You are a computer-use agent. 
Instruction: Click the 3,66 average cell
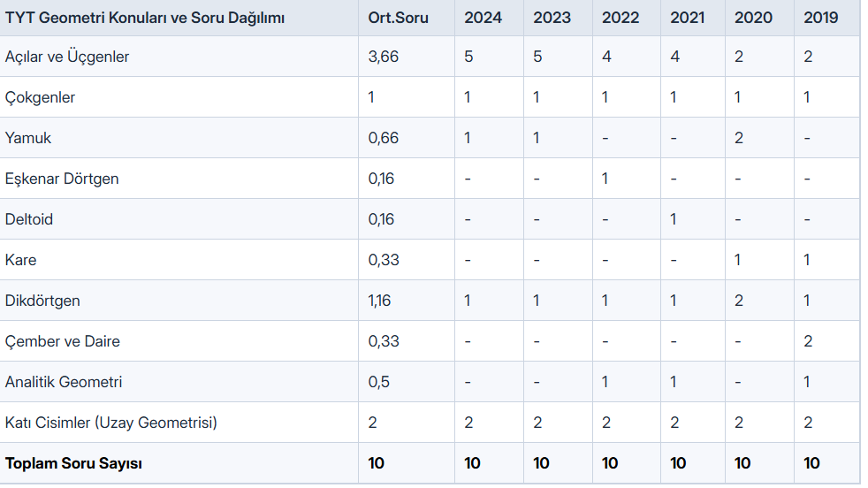pyautogui.click(x=383, y=57)
